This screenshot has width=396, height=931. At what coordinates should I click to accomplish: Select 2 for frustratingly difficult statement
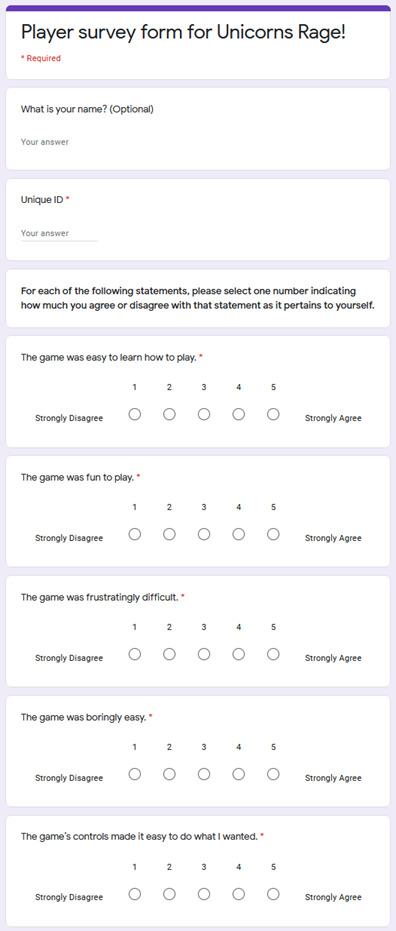(x=169, y=654)
